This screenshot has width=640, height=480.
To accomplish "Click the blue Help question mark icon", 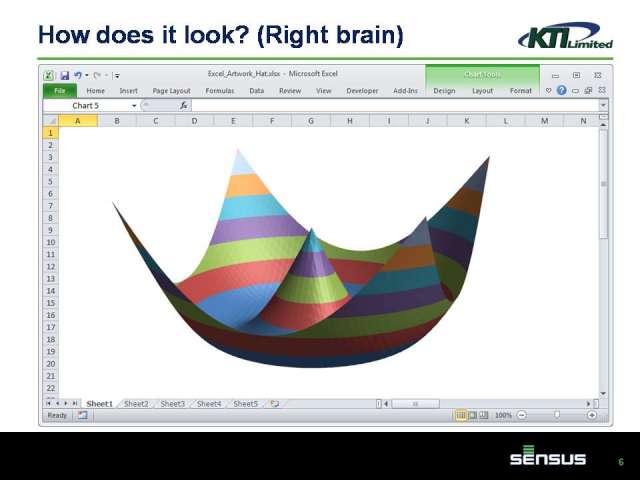I will (562, 90).
